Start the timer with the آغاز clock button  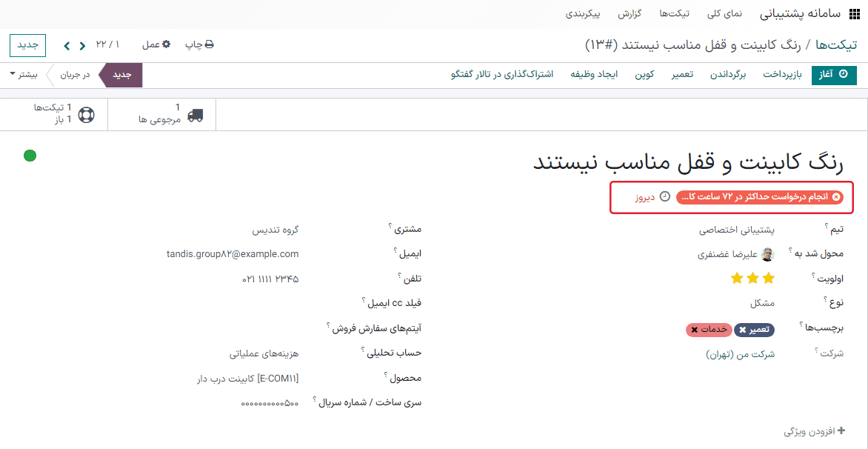coord(834,75)
